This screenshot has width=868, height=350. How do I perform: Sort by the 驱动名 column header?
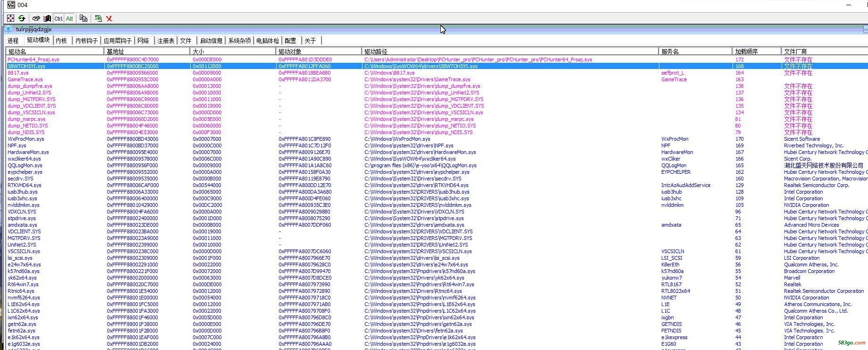(x=17, y=51)
